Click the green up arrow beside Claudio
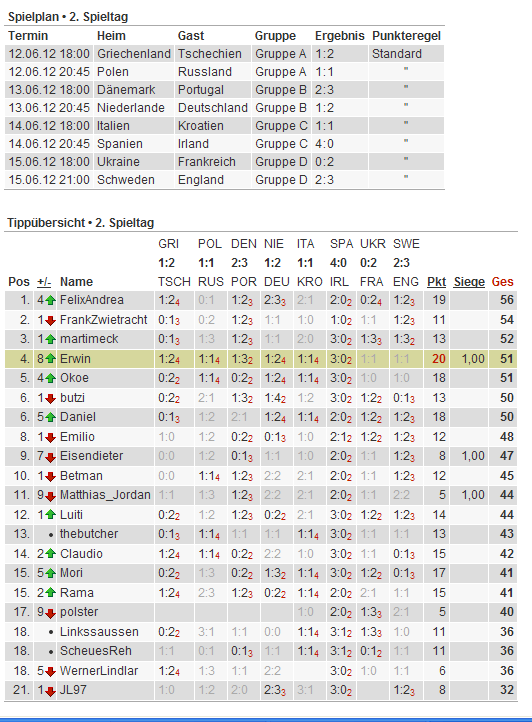The height and width of the screenshot is (722, 532). [50, 554]
